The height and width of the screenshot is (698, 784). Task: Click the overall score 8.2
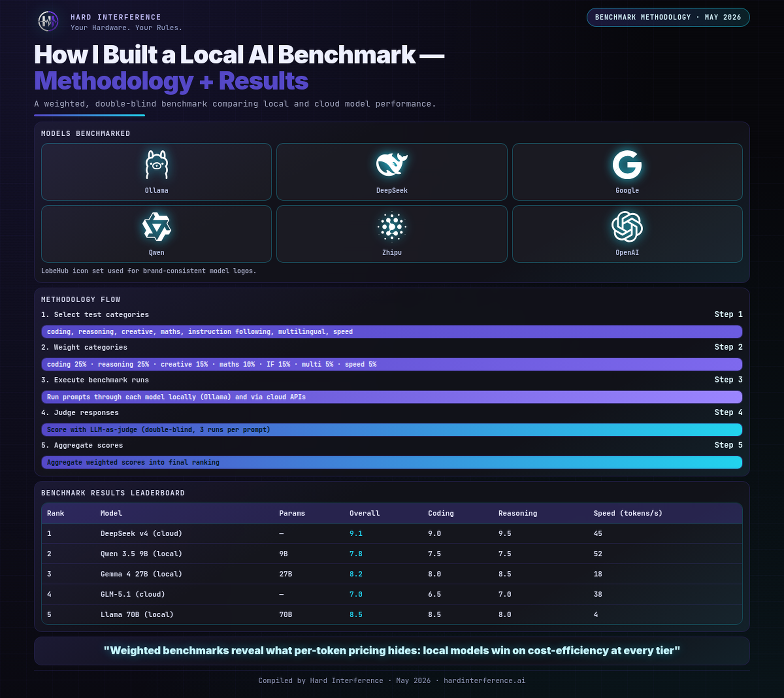coord(355,574)
